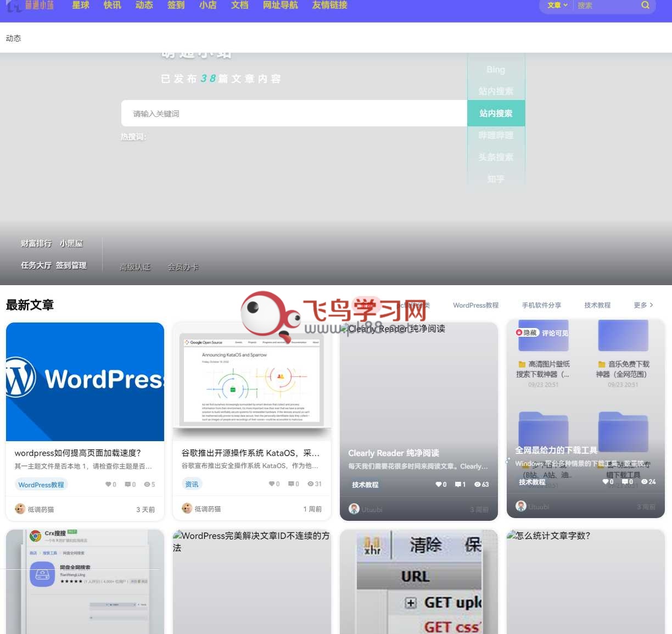Open the 文章 search type dropdown
Viewport: 672px width, 634px height.
pyautogui.click(x=557, y=5)
